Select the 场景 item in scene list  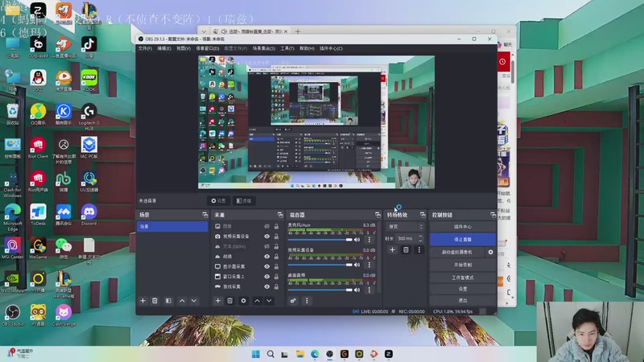click(172, 227)
